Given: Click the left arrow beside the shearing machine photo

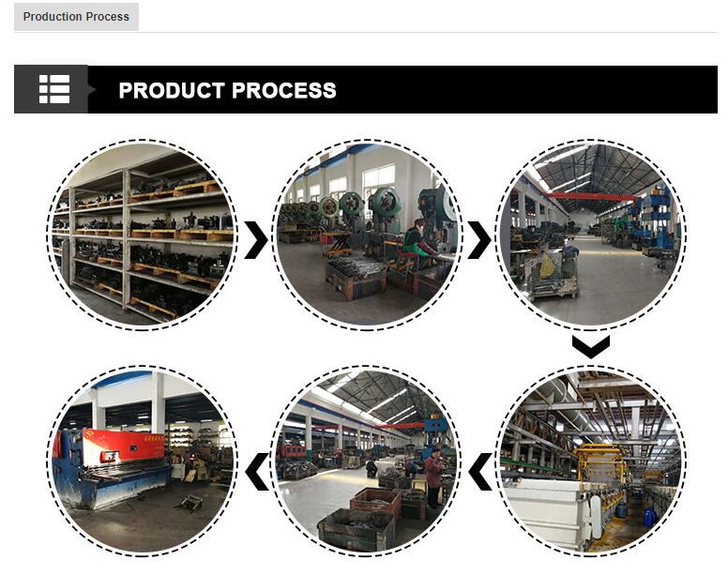Looking at the screenshot, I should [x=257, y=472].
